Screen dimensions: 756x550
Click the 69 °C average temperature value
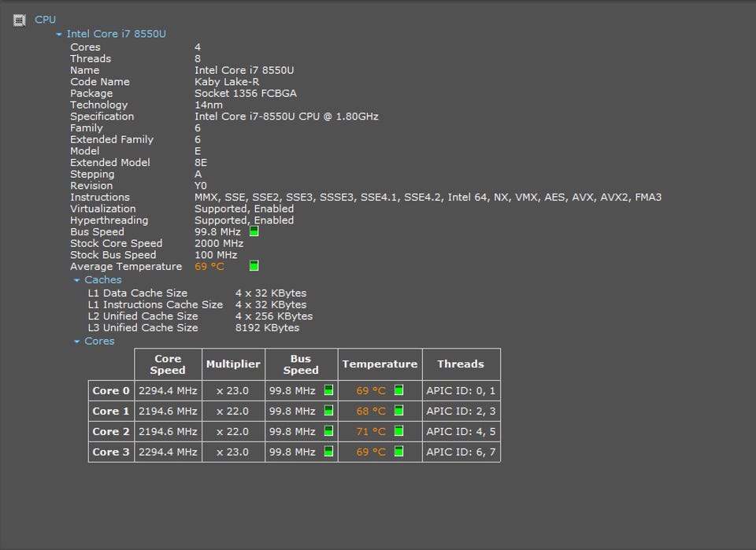(x=209, y=267)
